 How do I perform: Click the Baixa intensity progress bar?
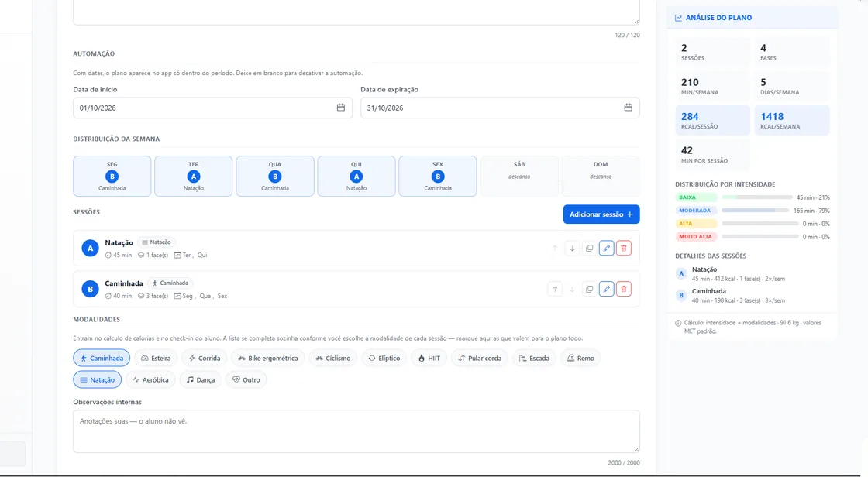click(x=757, y=197)
